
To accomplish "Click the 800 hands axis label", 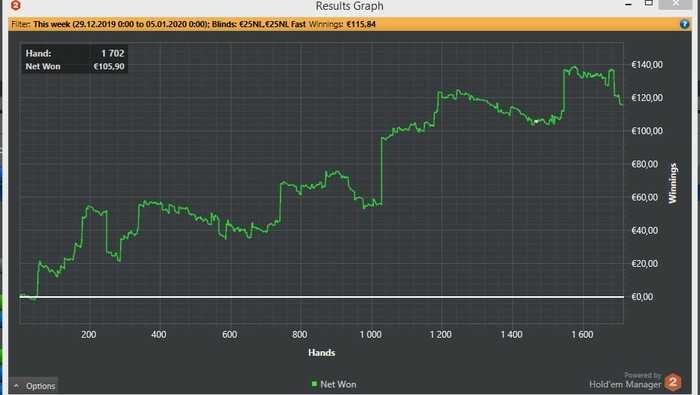I will (x=300, y=334).
